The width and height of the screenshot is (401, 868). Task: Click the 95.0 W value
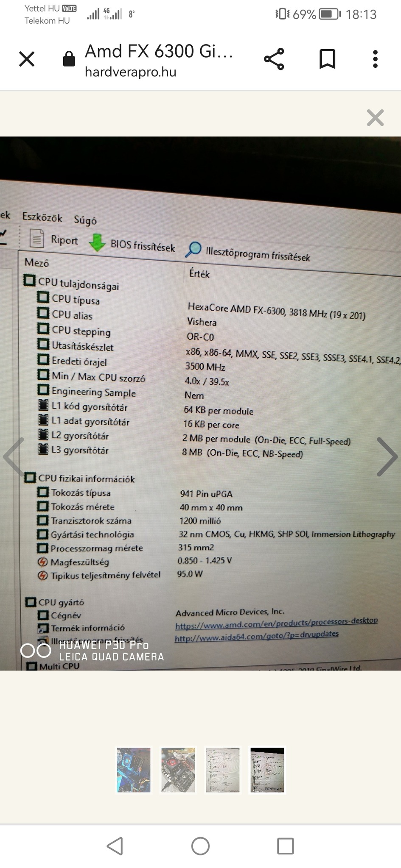click(x=190, y=573)
